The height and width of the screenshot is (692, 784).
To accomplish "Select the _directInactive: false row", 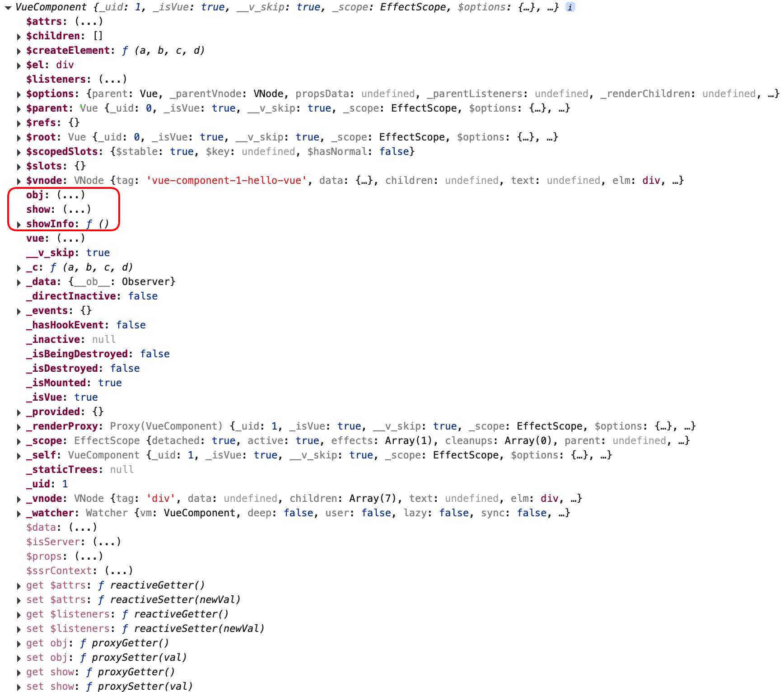I will tap(92, 296).
